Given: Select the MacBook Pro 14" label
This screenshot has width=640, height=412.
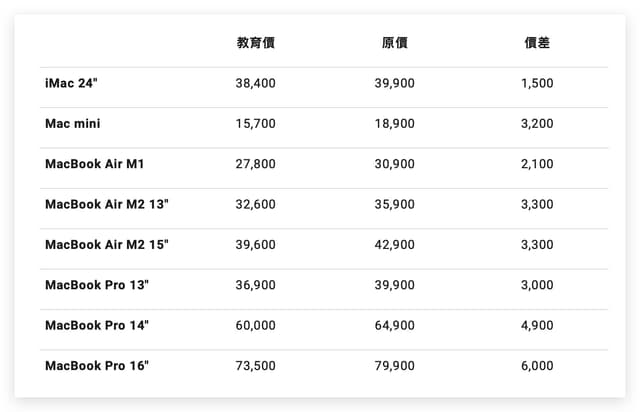Looking at the screenshot, I should pyautogui.click(x=97, y=325).
